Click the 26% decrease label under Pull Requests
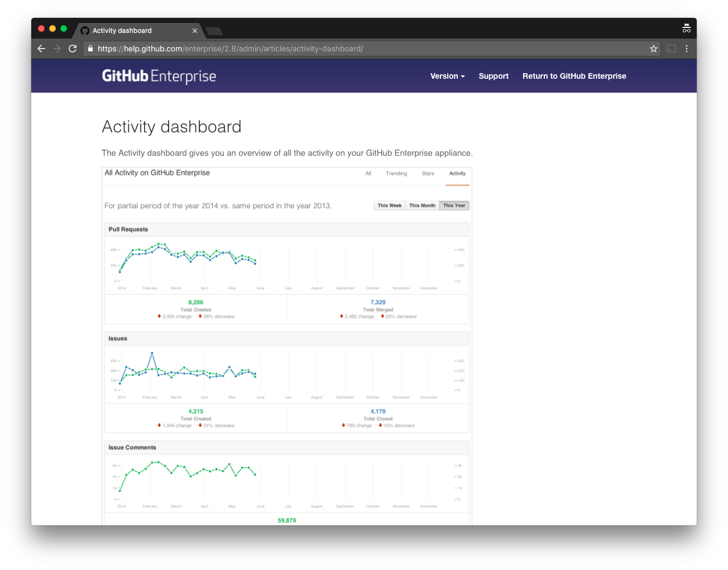728x570 pixels. tap(217, 317)
